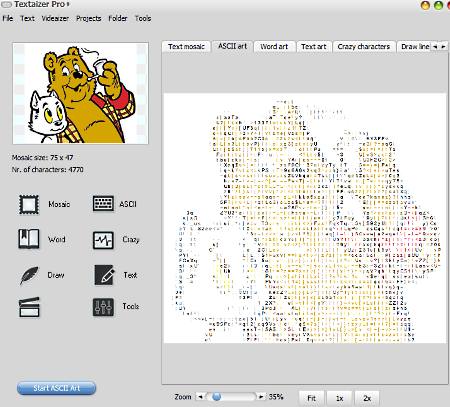
Task: Open the File menu
Action: click(x=8, y=18)
